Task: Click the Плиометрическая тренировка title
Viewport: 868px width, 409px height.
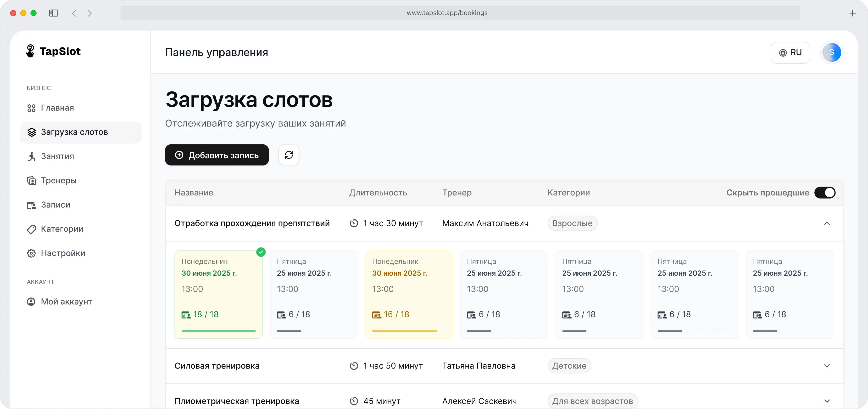Action: 237,401
